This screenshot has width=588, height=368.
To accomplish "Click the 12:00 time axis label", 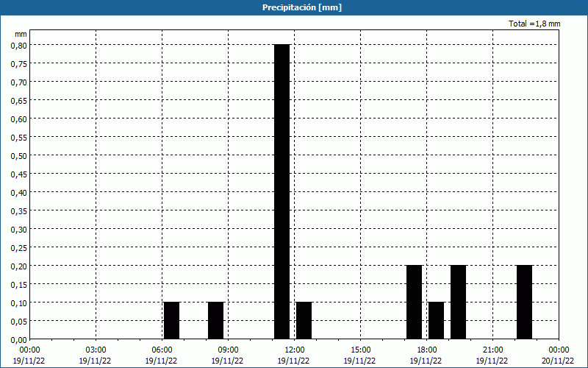I will coord(295,350).
